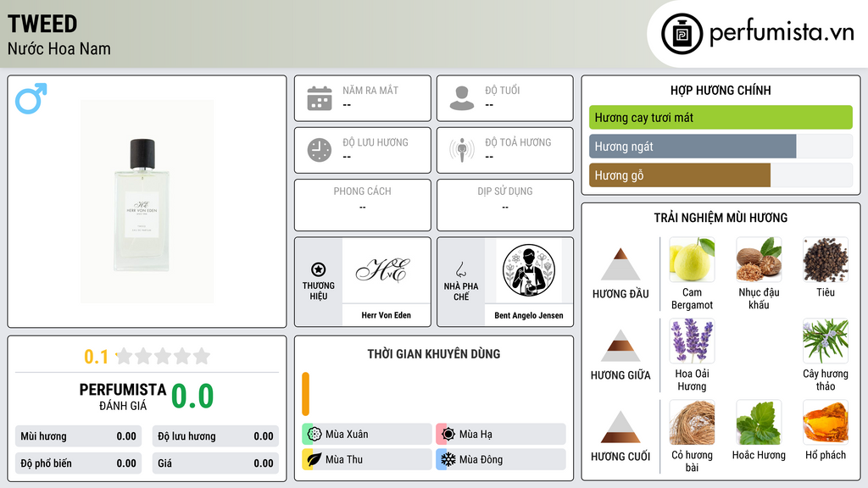Viewport: 868px width, 488px height.
Task: Click the TWEED perfume title
Action: coord(42,25)
